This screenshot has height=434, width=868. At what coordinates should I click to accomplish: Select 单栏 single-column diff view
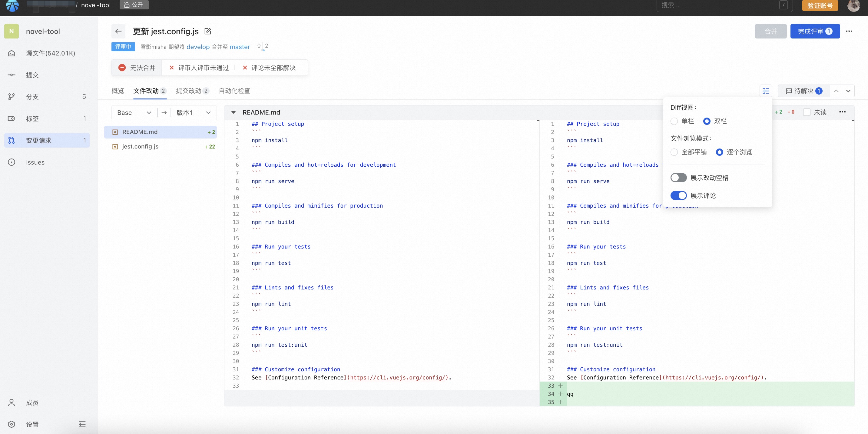point(674,121)
